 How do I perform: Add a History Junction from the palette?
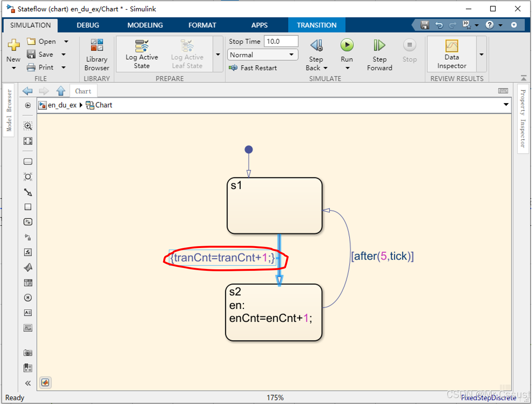pyautogui.click(x=28, y=298)
